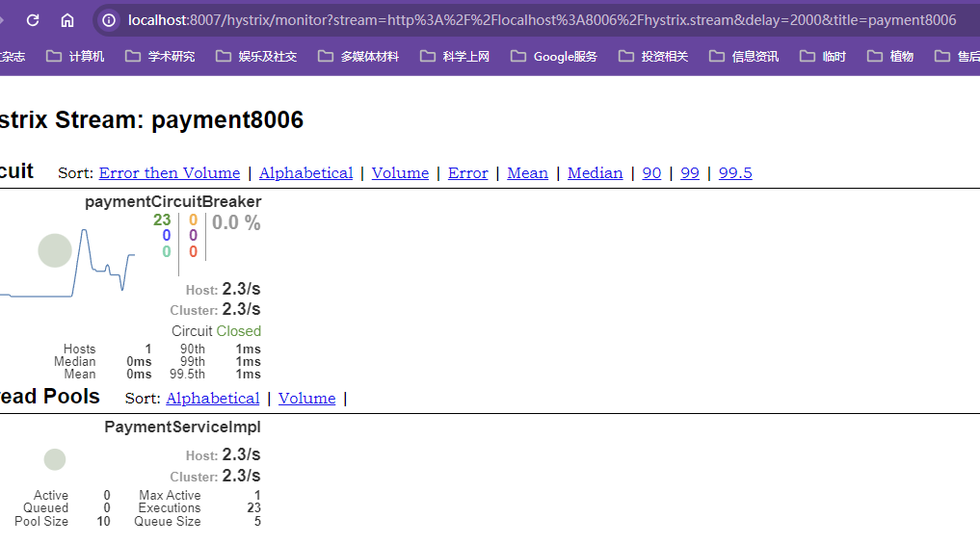Click the paymentCircuitBreaker health circle
Screen dimensions: 980x544
[x=55, y=250]
